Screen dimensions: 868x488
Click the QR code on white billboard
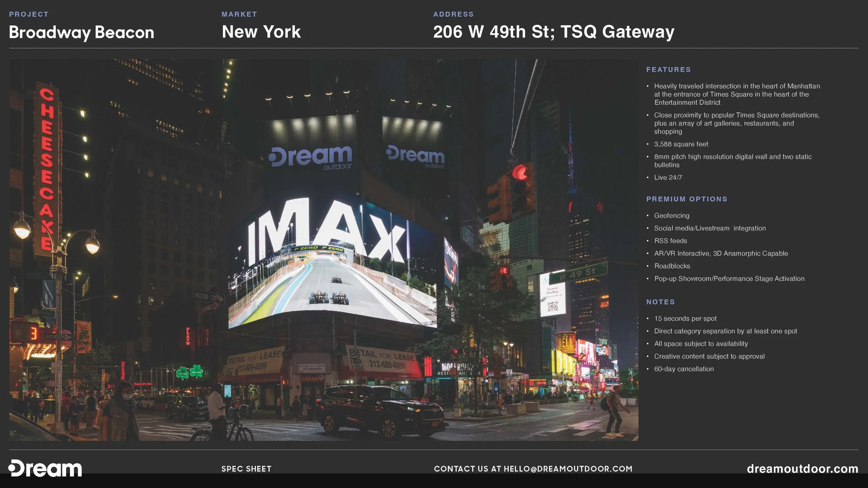click(552, 306)
